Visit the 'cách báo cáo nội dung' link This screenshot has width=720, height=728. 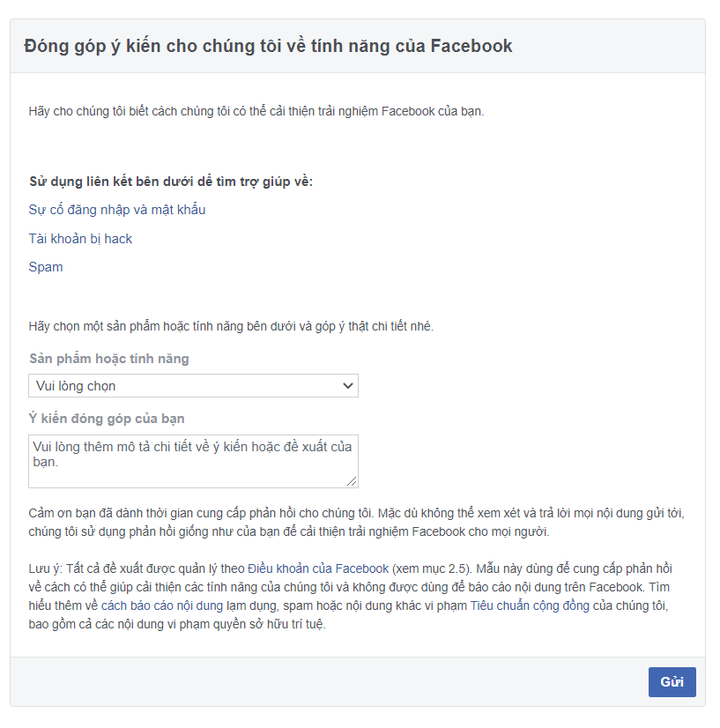coord(162,605)
